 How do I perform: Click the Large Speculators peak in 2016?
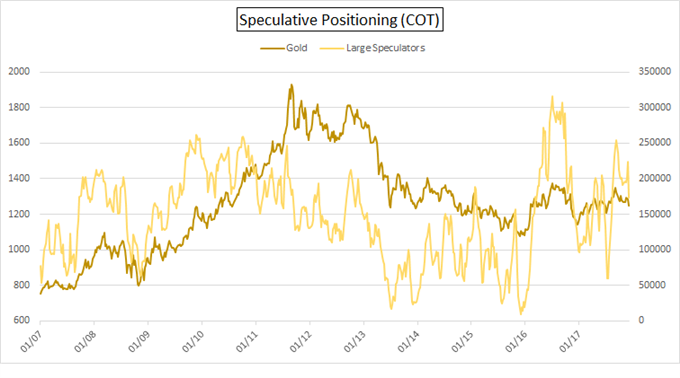coord(552,97)
